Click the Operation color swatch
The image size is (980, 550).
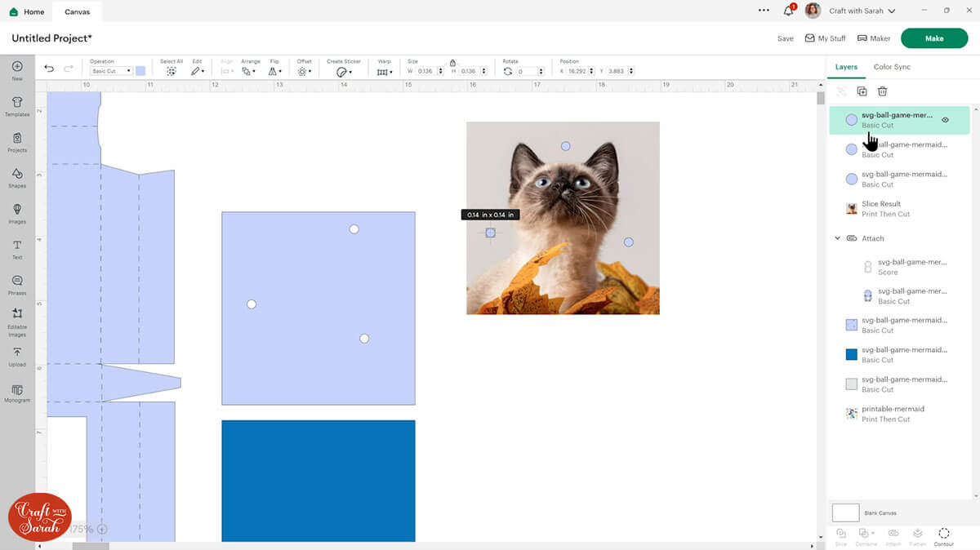click(140, 71)
